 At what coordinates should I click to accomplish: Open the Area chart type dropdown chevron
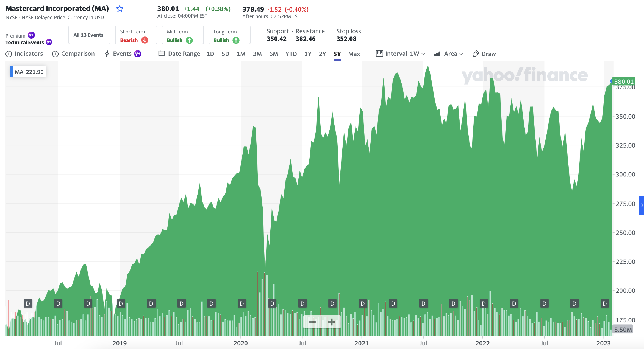pyautogui.click(x=461, y=54)
